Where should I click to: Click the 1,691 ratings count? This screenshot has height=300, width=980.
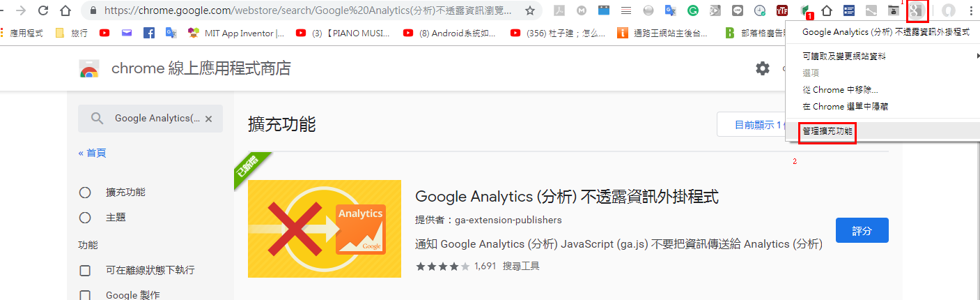click(485, 266)
